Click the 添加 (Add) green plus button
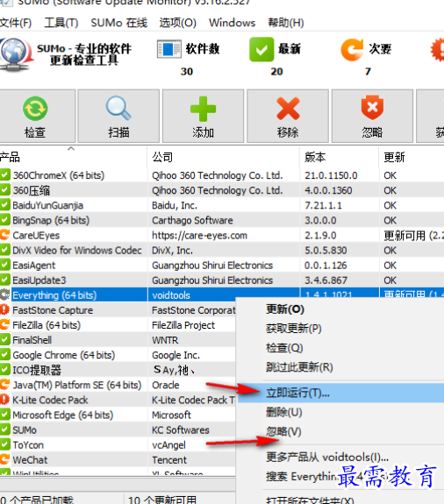The height and width of the screenshot is (504, 444). [x=203, y=116]
